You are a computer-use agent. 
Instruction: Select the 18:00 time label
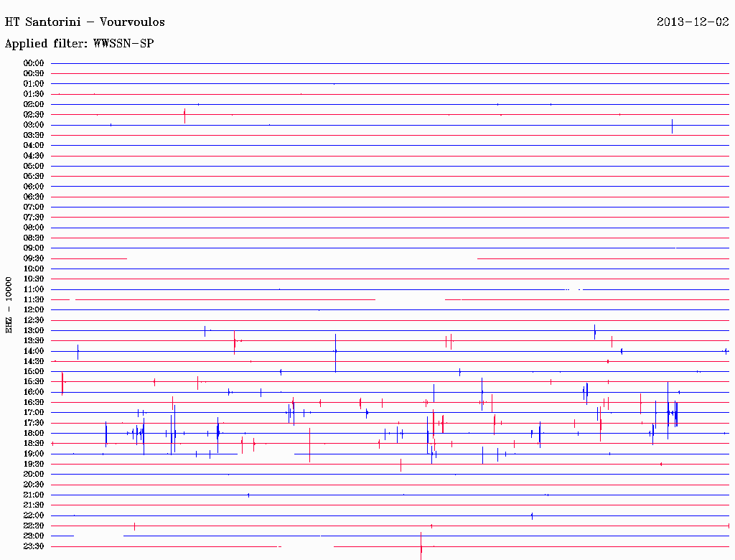[x=34, y=434]
